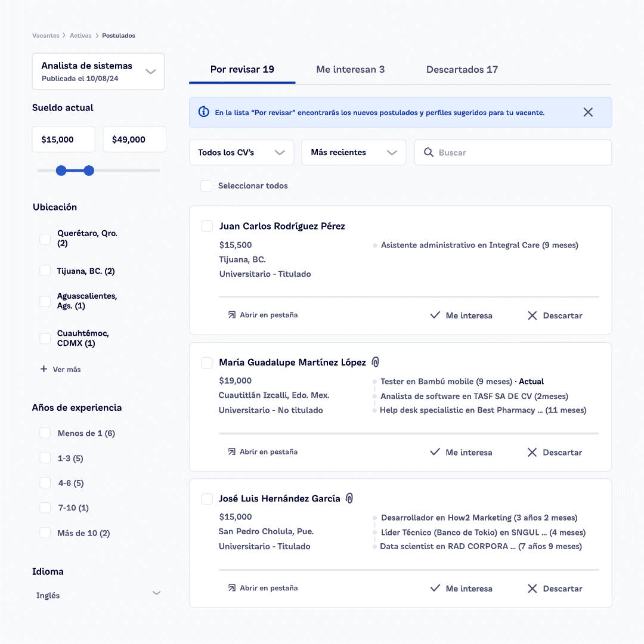The image size is (644, 644).
Task: Tick the Querétaro, Qro. location filter
Action: 45,239
